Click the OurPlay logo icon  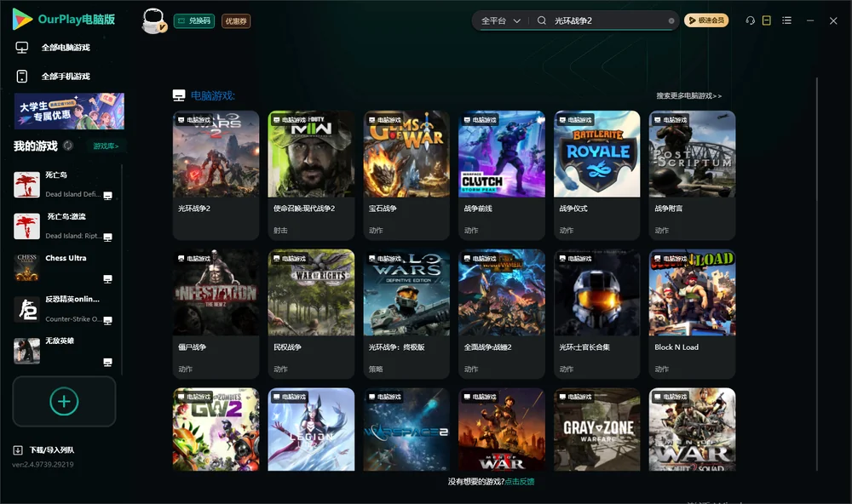22,20
